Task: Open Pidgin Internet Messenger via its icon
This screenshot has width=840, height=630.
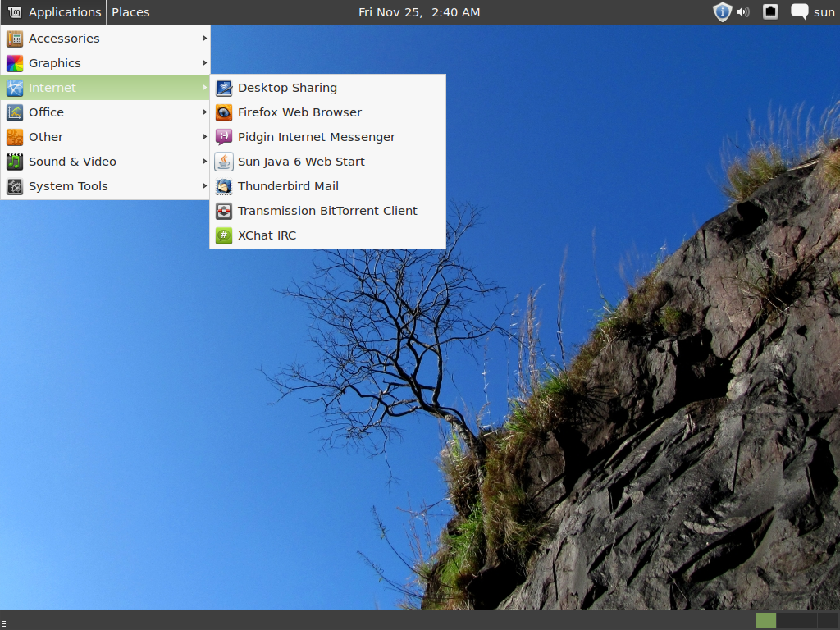Action: [x=223, y=137]
